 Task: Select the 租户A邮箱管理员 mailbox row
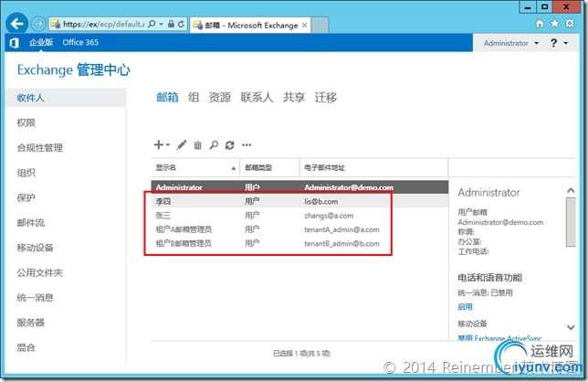click(299, 229)
